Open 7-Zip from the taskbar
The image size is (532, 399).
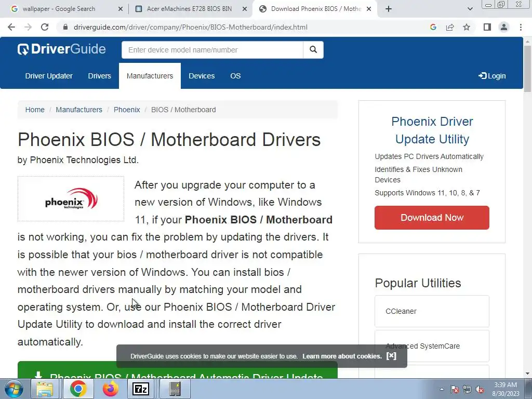tap(141, 389)
